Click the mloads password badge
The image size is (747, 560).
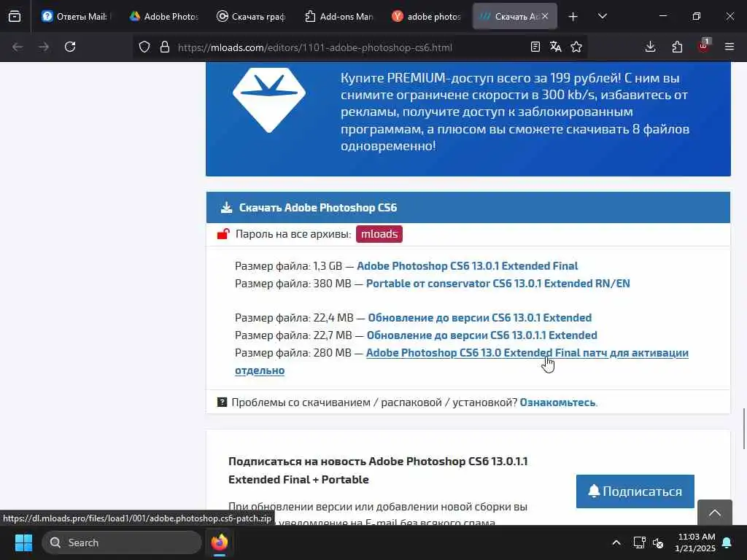pyautogui.click(x=379, y=234)
